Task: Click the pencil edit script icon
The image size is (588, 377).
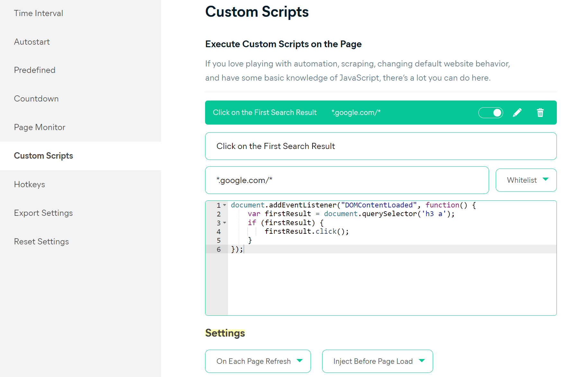Action: click(517, 113)
